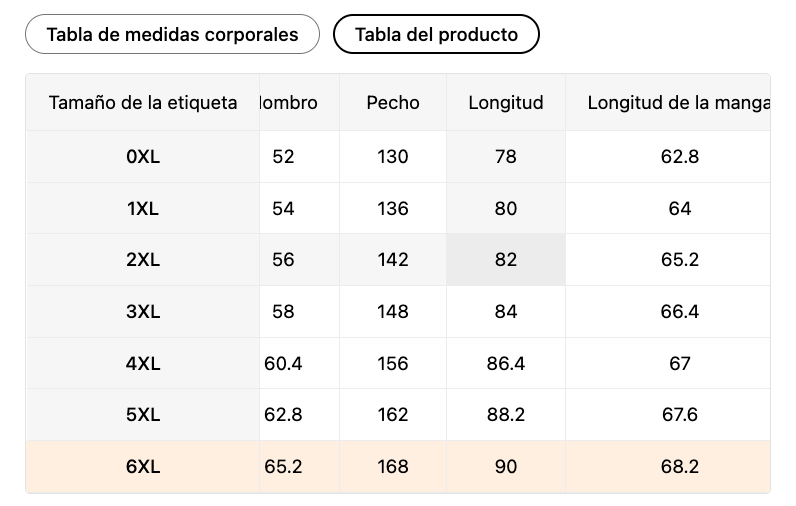Select the 4XL size row label
Viewport: 796px width, 506px height.
tap(143, 364)
